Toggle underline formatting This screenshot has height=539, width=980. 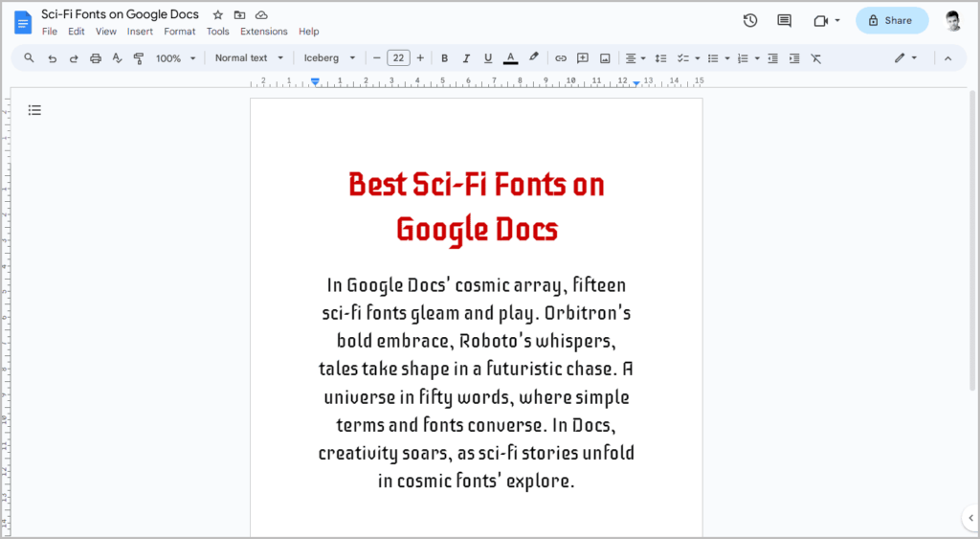tap(488, 58)
